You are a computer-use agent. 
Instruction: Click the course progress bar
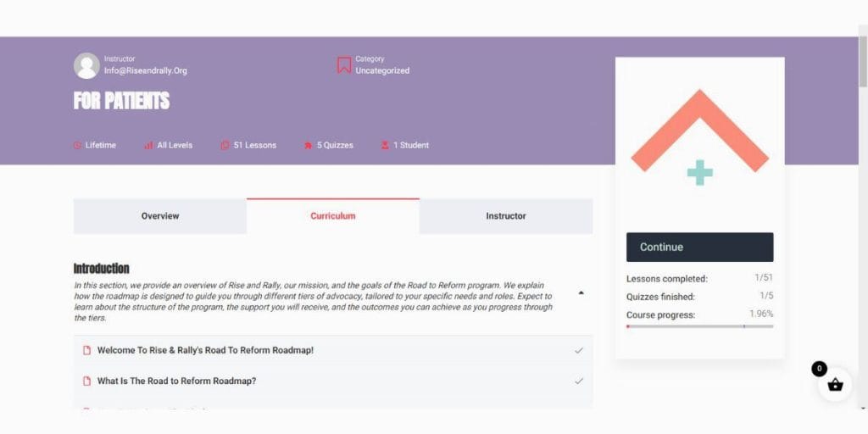pos(699,326)
